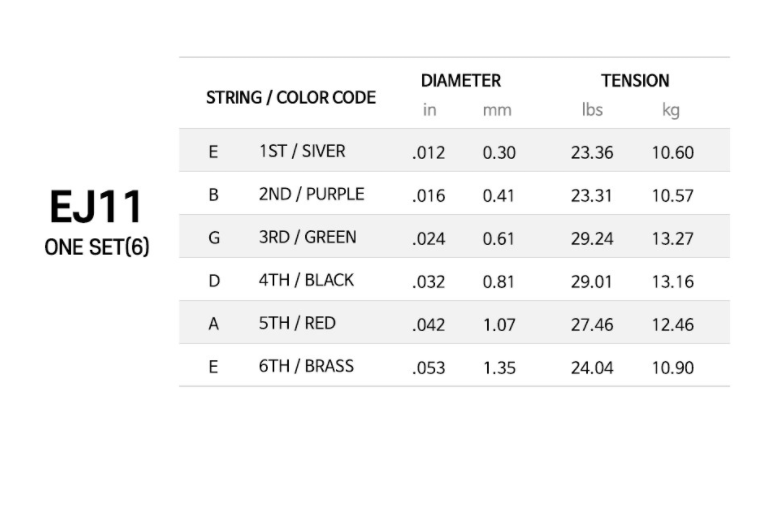Viewport: 774px width, 511px height.
Task: Click the 1.07 mm diameter value
Action: coord(499,324)
